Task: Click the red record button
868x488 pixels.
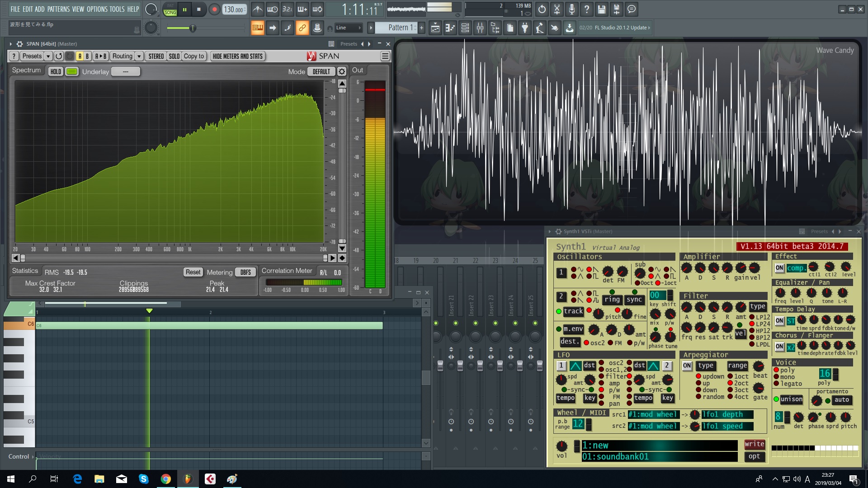Action: click(x=215, y=9)
